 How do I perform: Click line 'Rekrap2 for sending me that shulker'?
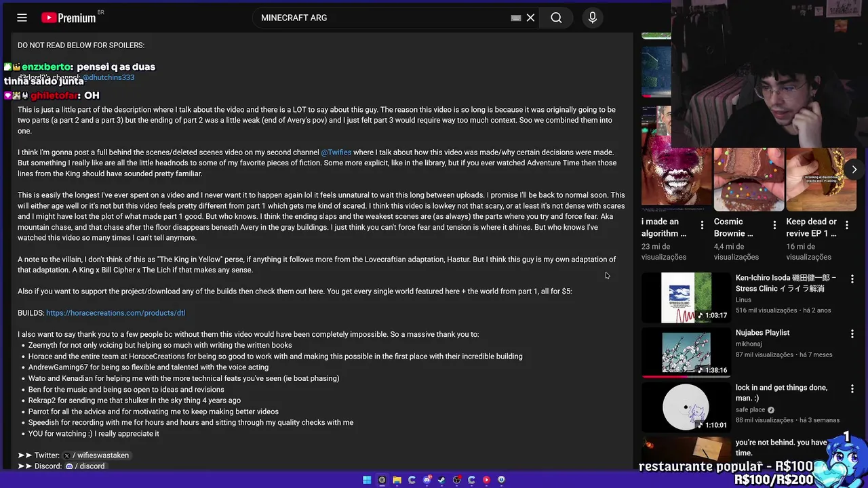coord(134,401)
